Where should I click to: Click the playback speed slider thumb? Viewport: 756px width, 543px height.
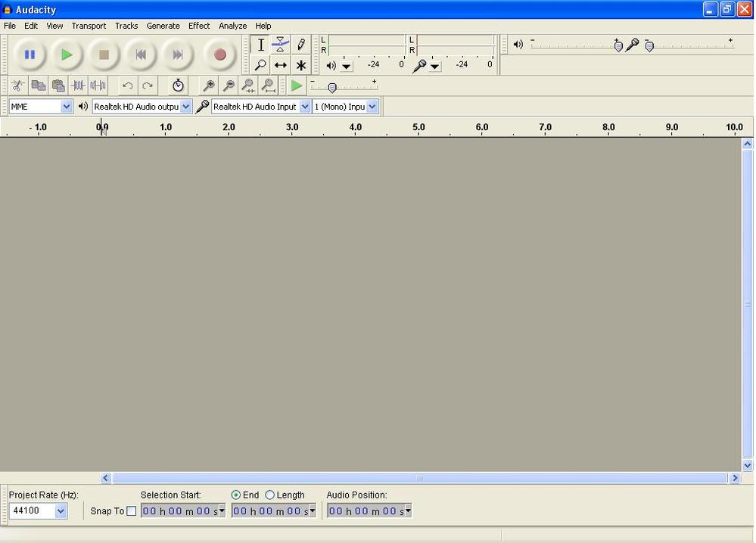pos(331,88)
